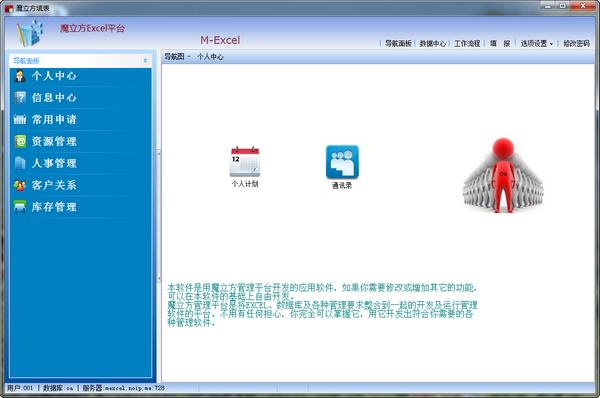Click the 人事管理 building icon
600x398 pixels.
click(20, 163)
